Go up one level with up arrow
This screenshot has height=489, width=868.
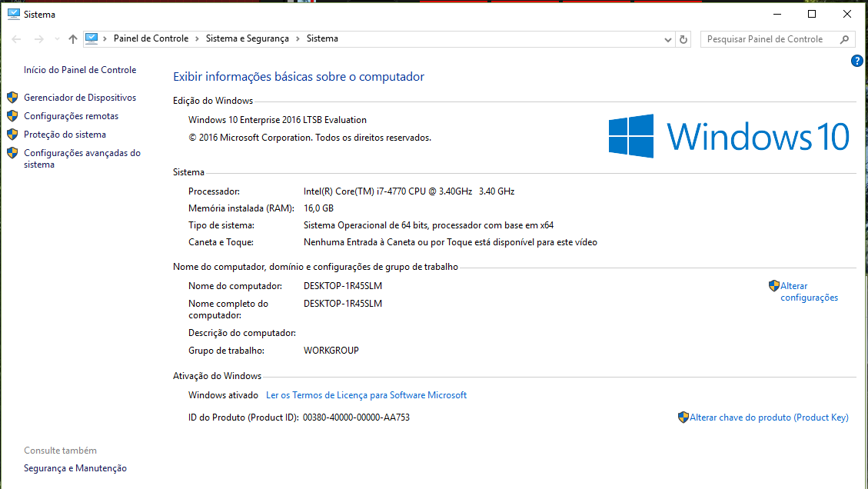pyautogui.click(x=72, y=38)
